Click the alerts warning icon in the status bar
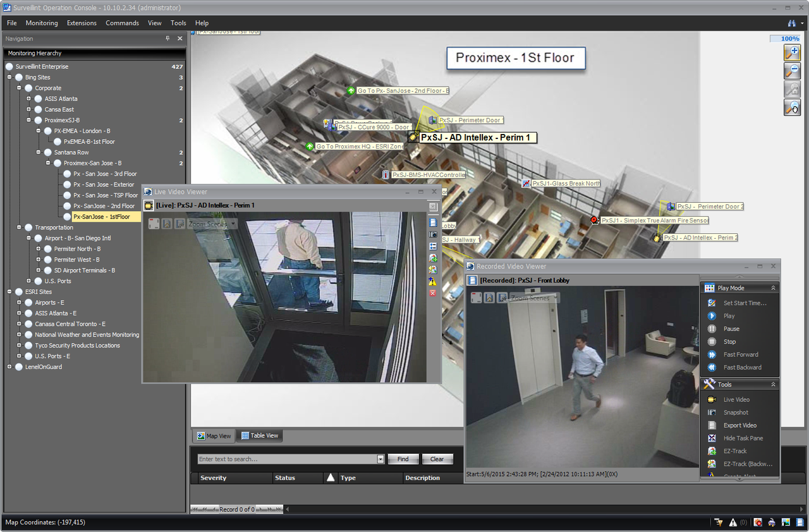 tap(733, 523)
